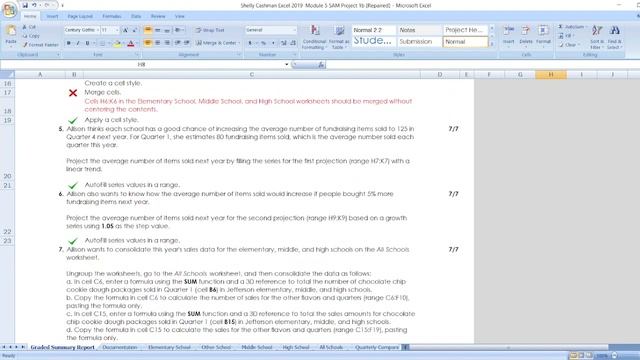Toggle middle align

158,30
